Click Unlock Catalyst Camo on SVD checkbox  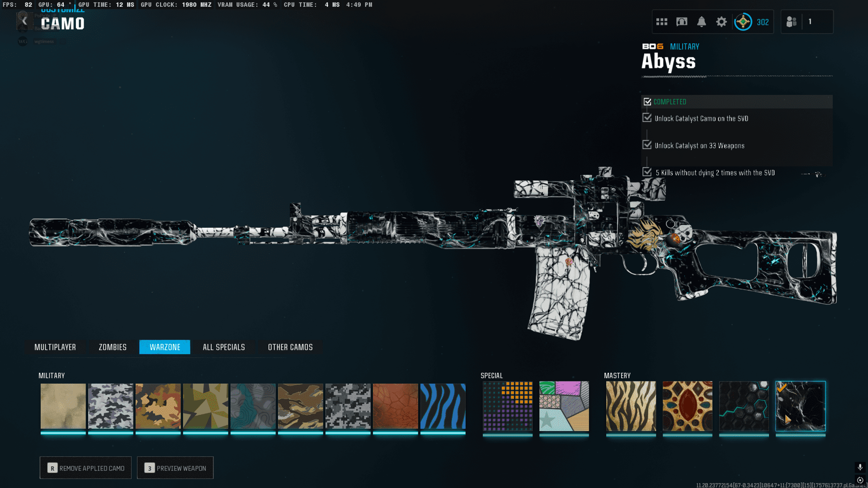pos(647,118)
